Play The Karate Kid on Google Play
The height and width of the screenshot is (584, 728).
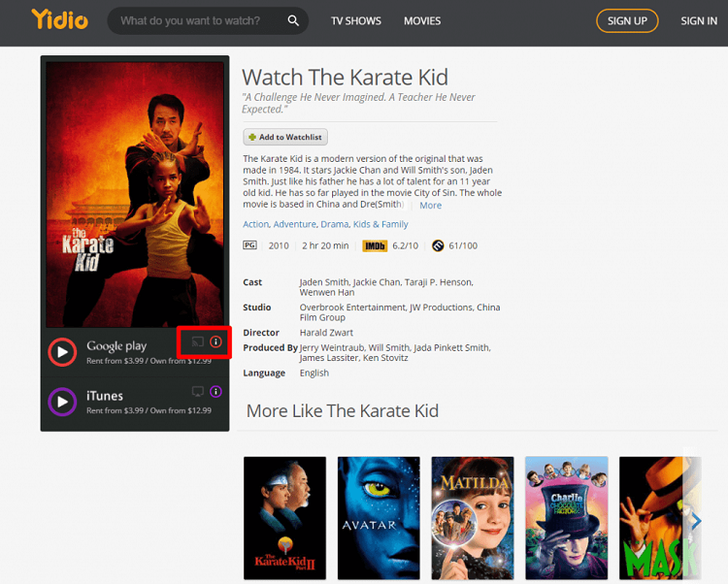(x=62, y=352)
